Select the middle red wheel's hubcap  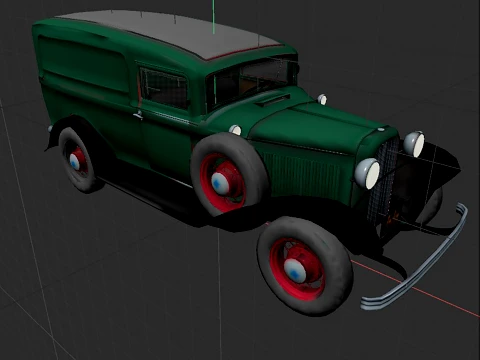[220, 183]
